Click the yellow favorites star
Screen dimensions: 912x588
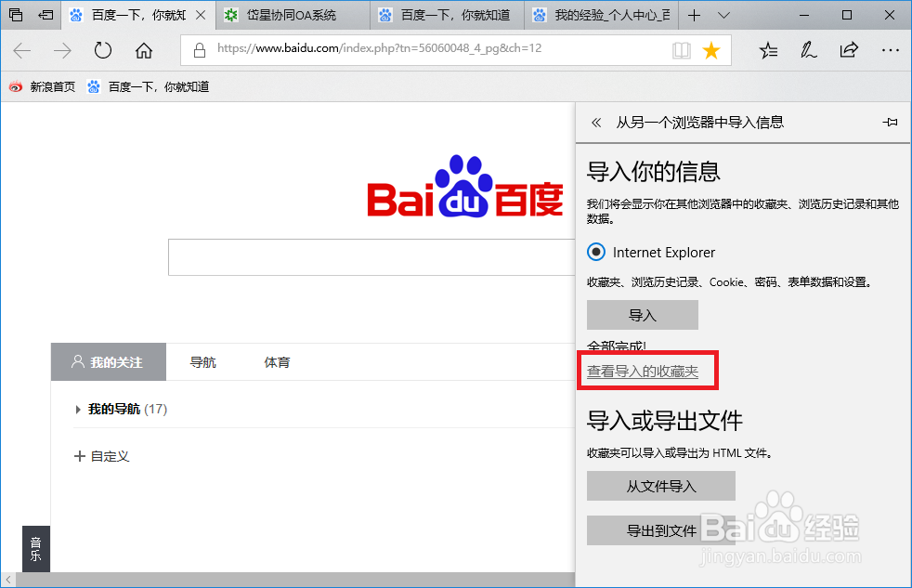(711, 50)
